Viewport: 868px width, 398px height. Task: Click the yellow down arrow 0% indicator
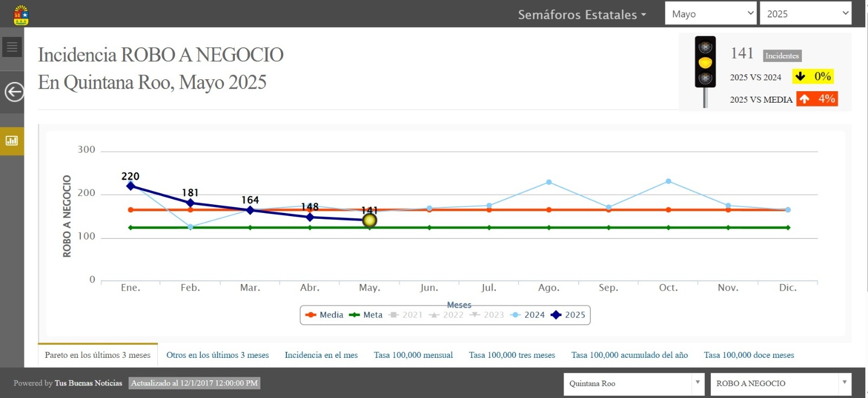(x=813, y=77)
